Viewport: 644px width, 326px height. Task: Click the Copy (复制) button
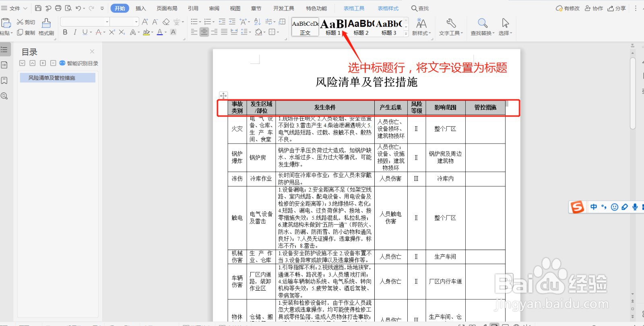point(26,33)
